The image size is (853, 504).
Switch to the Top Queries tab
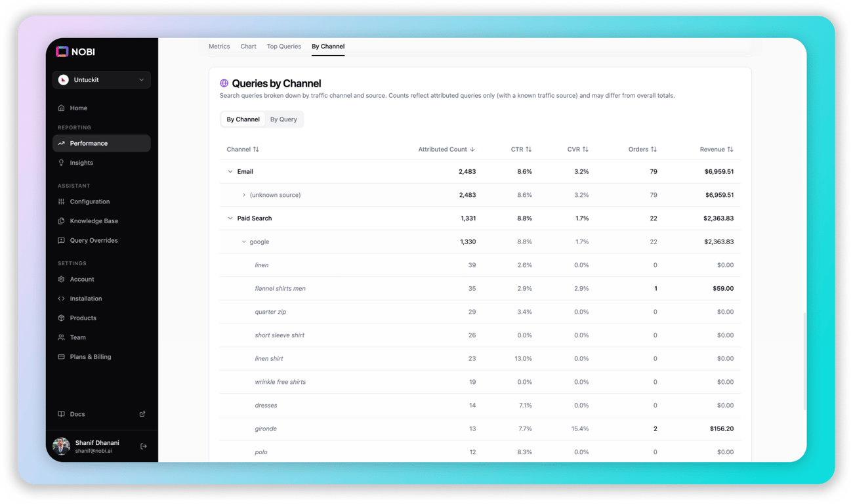[283, 46]
